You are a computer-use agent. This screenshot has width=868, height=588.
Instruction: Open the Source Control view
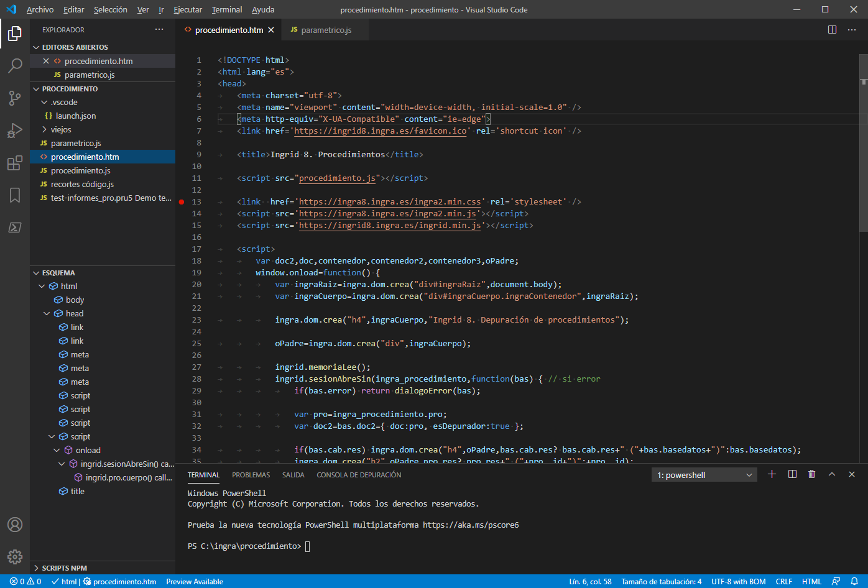(x=15, y=98)
